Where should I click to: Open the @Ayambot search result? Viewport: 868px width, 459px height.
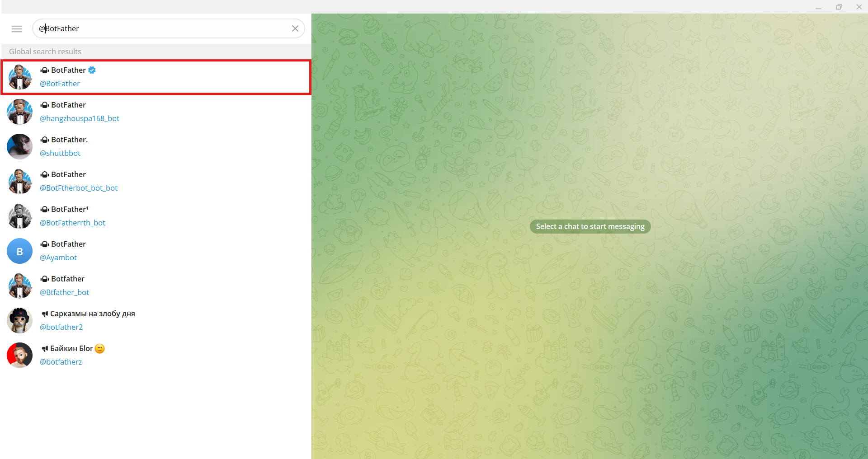tap(156, 251)
